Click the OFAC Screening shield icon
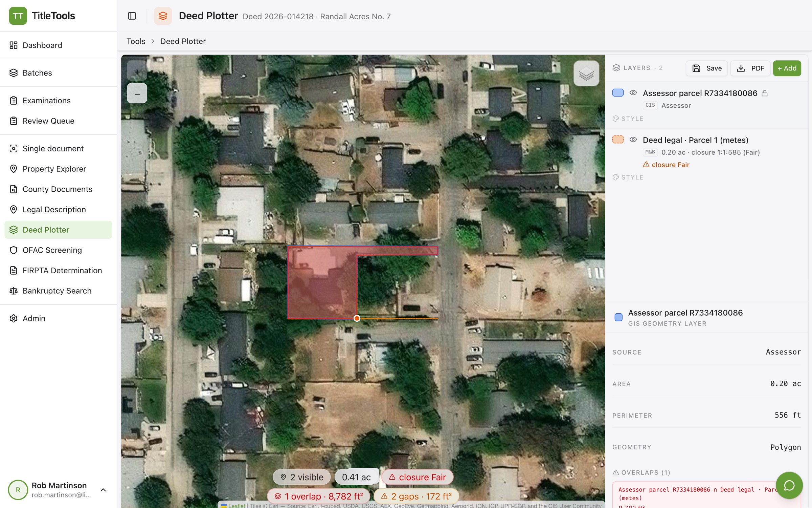 tap(14, 250)
